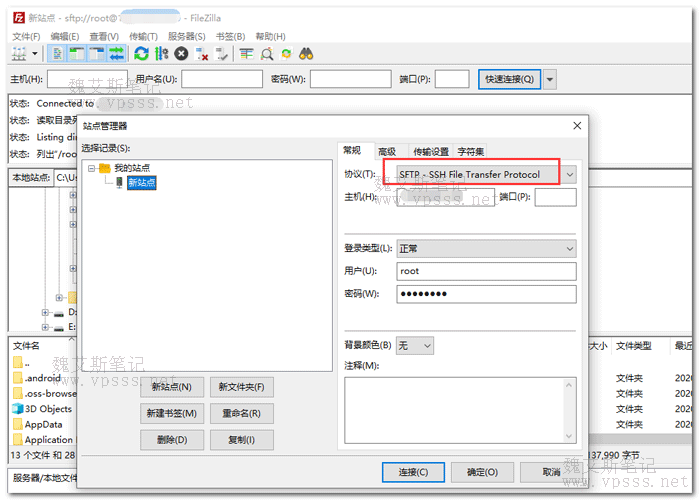This screenshot has width=700, height=501.
Task: Select the 我的站点 folder
Action: [132, 168]
